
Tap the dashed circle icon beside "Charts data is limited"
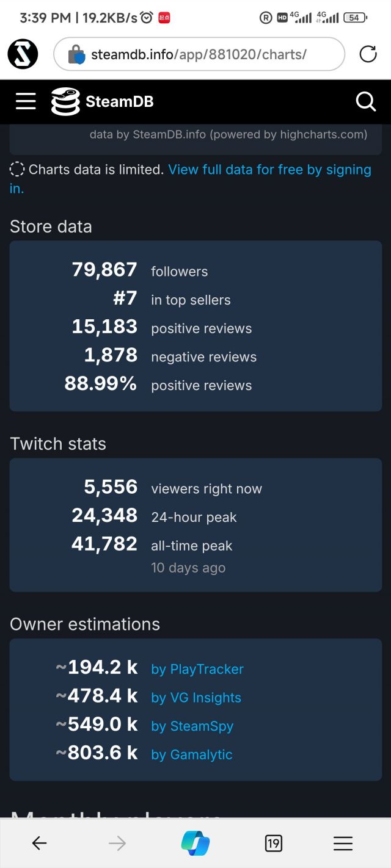pos(17,170)
